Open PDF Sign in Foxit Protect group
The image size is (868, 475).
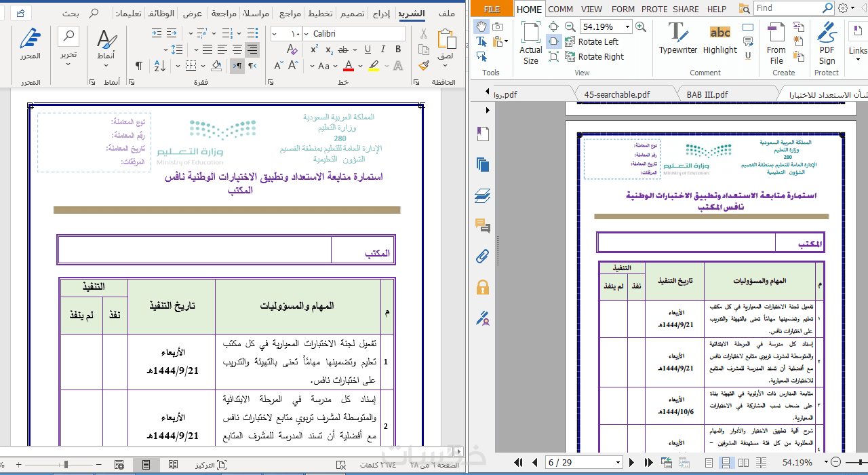pyautogui.click(x=827, y=43)
